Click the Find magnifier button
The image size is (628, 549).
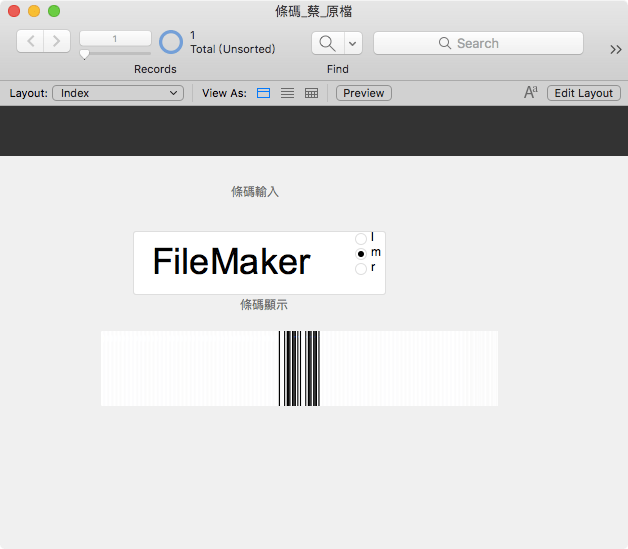pyautogui.click(x=328, y=43)
